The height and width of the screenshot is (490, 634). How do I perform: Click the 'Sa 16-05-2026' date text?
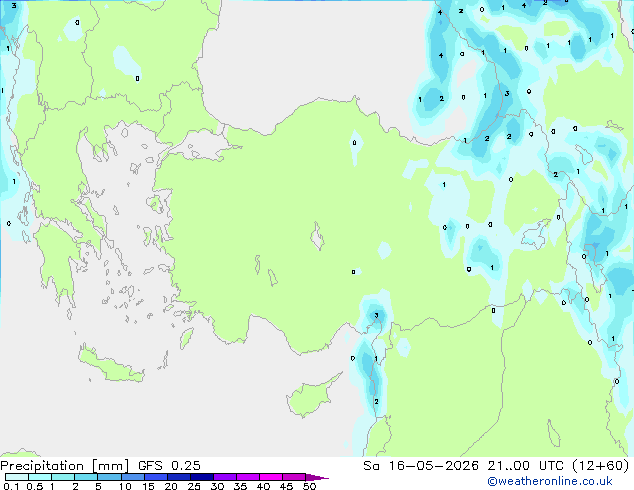coord(421,466)
